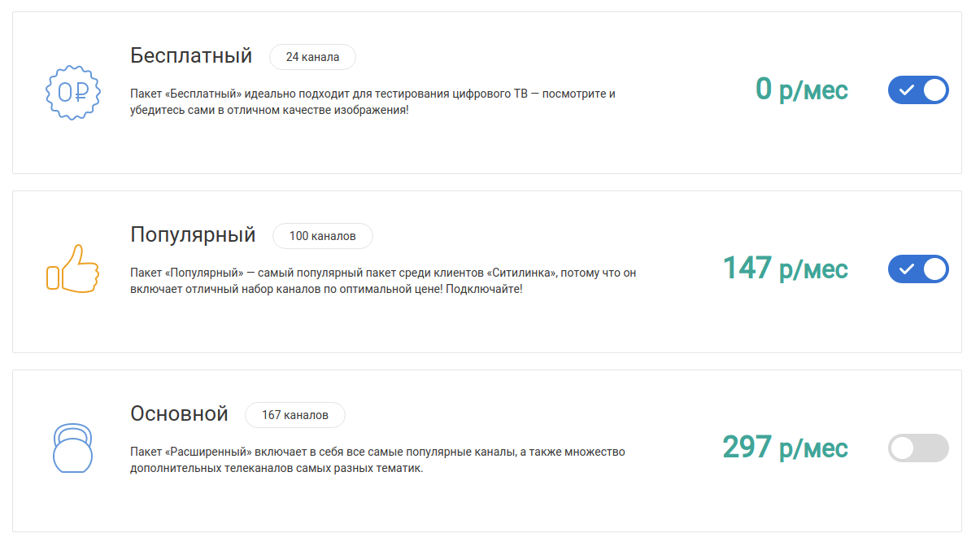980x542 pixels.
Task: Enable the Основной package toggle
Action: [918, 448]
